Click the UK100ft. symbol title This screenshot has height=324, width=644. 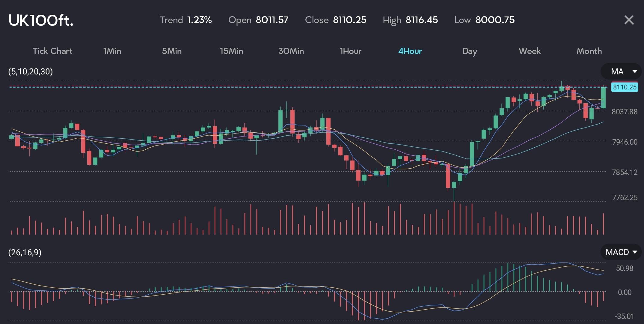tap(41, 20)
